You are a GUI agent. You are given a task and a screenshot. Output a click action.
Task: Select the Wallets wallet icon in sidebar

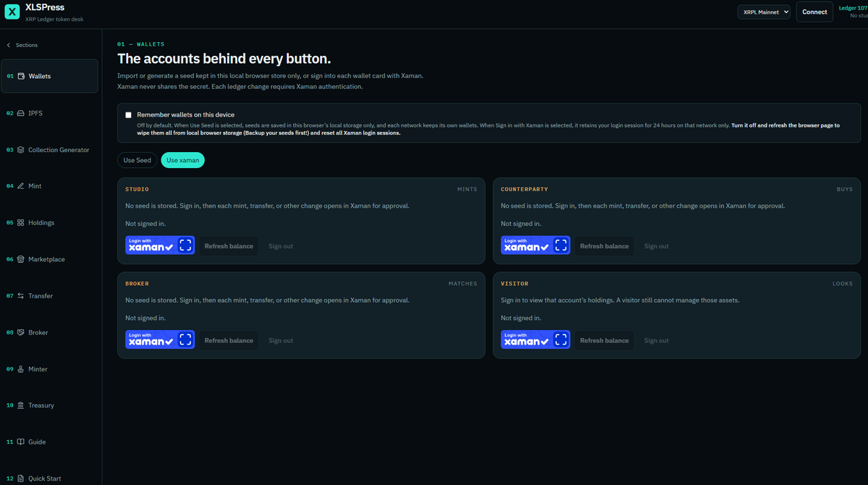pos(21,76)
